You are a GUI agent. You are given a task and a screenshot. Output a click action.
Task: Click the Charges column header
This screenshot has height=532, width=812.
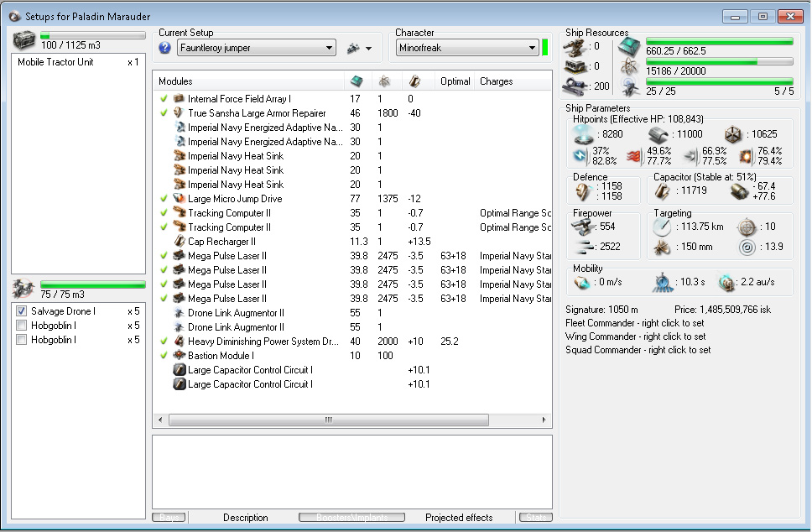[513, 81]
